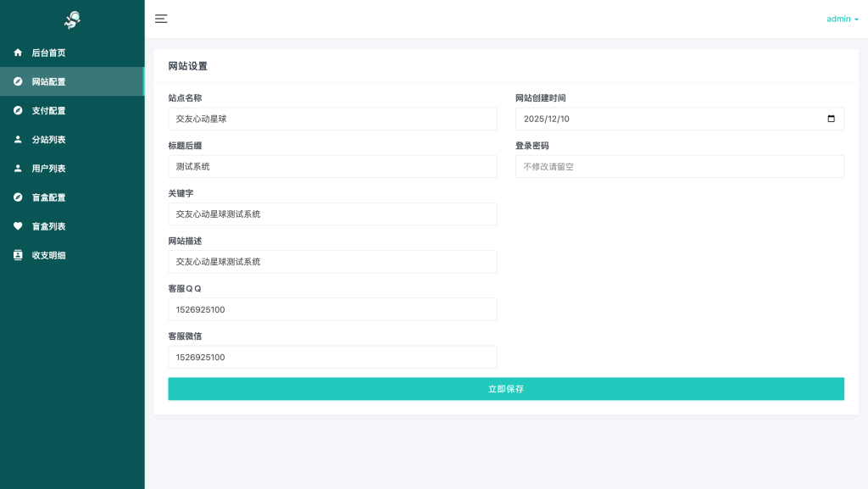Click the 网站配置 gear icon in sidebar
Viewport: 868px width, 489px height.
(x=17, y=81)
